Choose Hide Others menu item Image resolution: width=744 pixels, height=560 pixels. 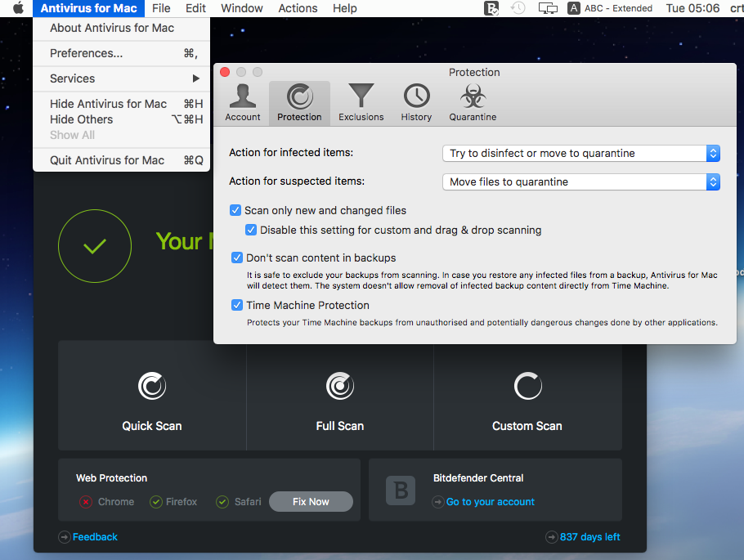pos(122,119)
